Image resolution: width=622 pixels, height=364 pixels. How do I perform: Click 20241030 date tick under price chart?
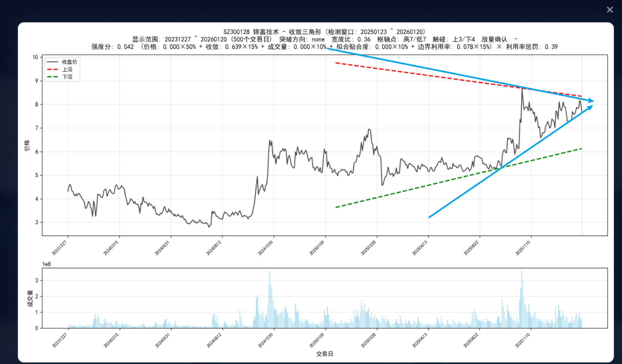tap(265, 248)
